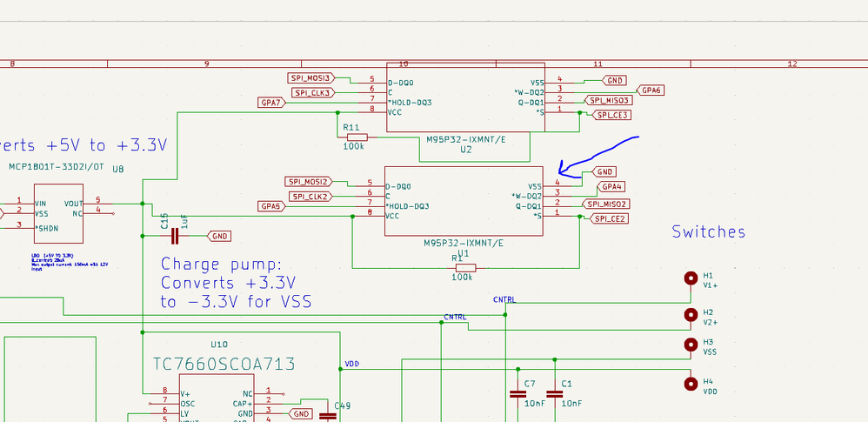This screenshot has height=422, width=868.
Task: Select the U8 regulator symbol body
Action: tap(58, 213)
